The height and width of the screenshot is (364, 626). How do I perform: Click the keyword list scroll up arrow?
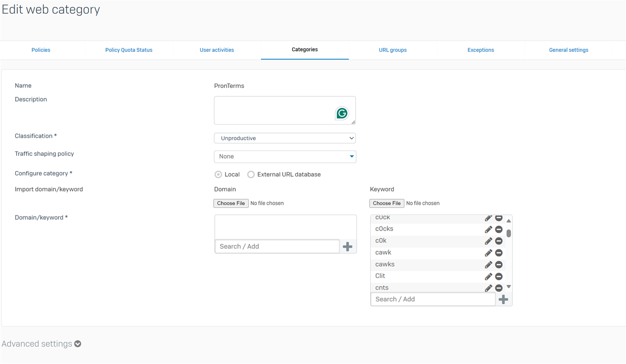point(509,221)
